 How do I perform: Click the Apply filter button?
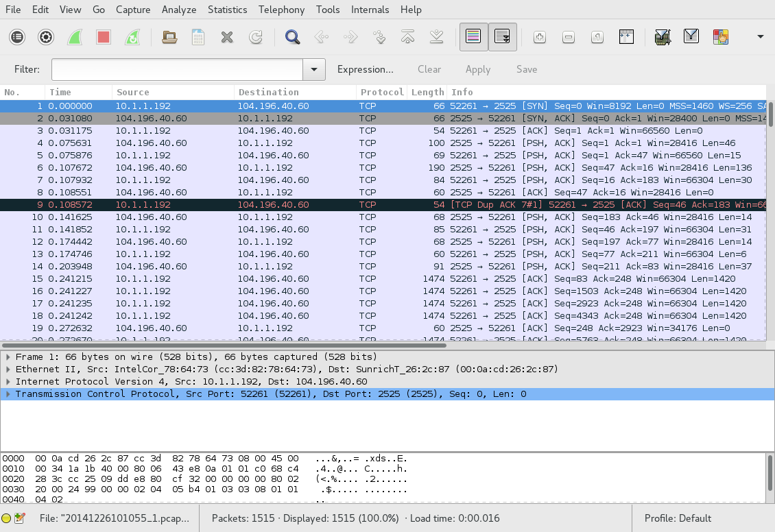[x=478, y=70]
